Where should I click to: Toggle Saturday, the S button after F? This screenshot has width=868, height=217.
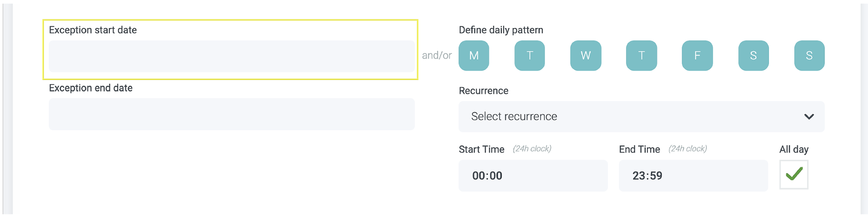click(x=753, y=56)
